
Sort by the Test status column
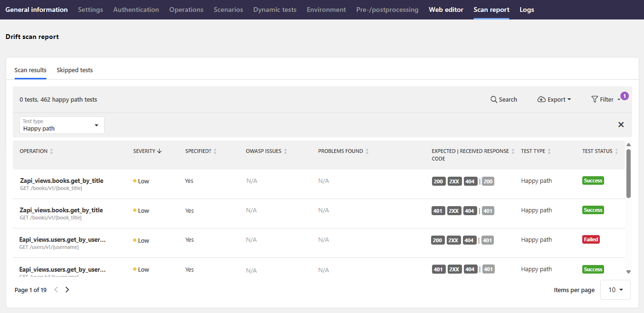(x=600, y=151)
